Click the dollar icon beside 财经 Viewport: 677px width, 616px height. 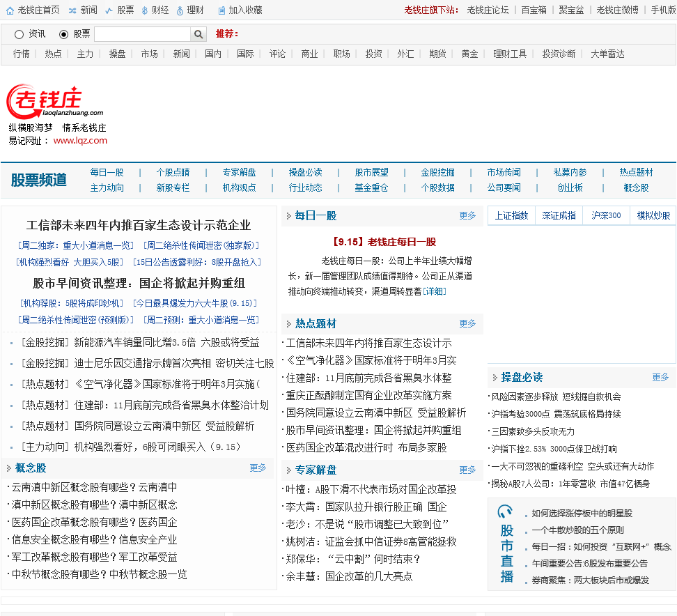point(144,10)
